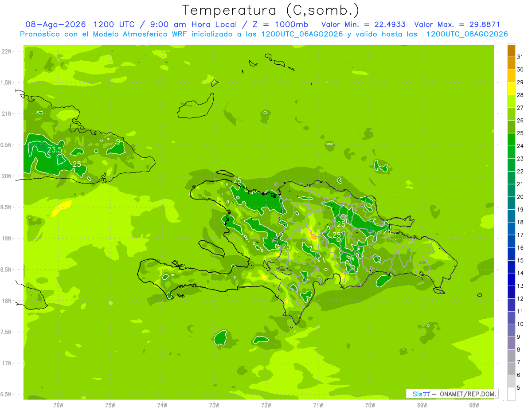Screen dimensions: 532x411
Task: Click the 70W longitude axis label
Action: (x=370, y=405)
